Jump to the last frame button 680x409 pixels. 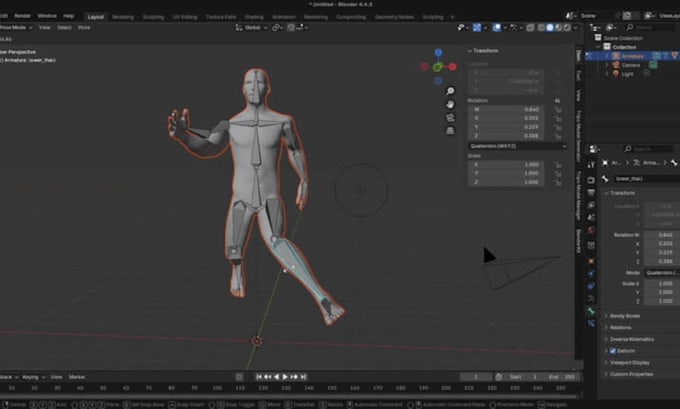pos(304,377)
